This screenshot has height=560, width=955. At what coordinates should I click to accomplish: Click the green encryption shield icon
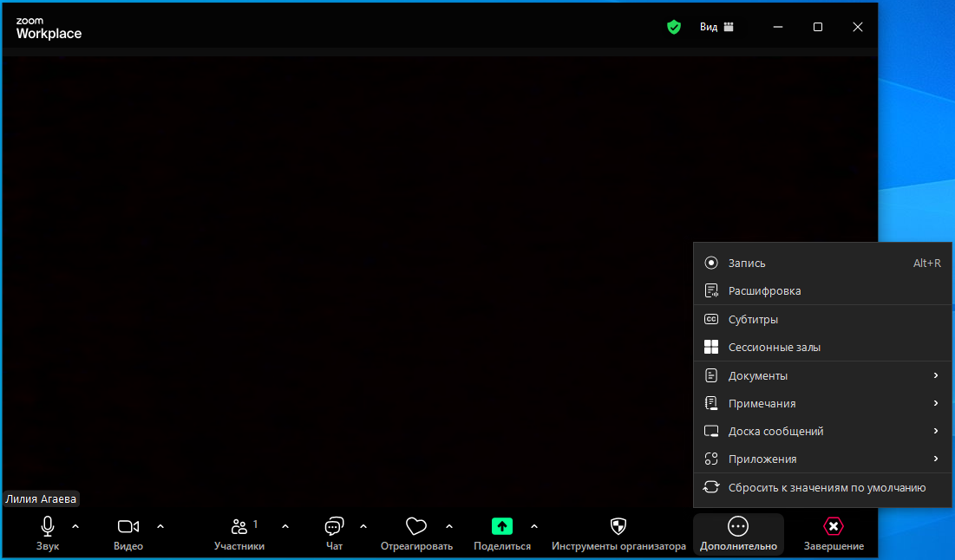coord(674,27)
